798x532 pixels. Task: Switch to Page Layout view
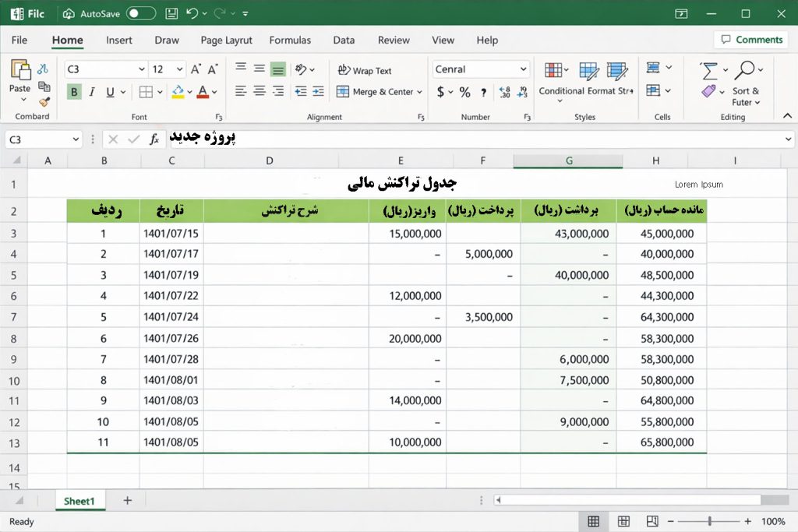[x=623, y=521]
